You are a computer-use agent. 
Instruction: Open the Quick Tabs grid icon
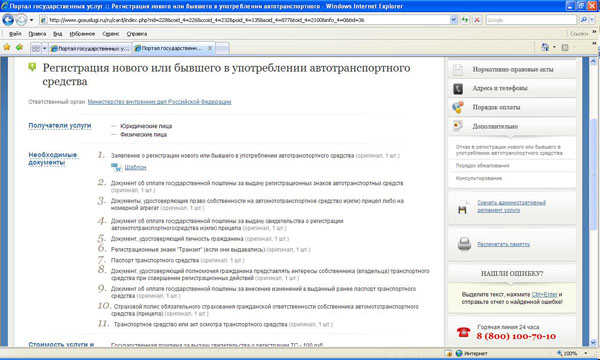tap(36, 48)
